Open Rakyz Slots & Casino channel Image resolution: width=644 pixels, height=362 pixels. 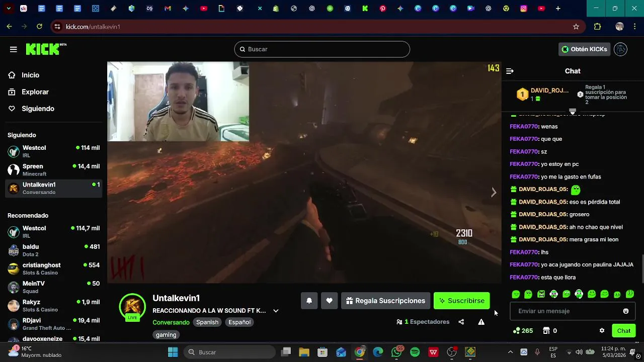[53, 306]
